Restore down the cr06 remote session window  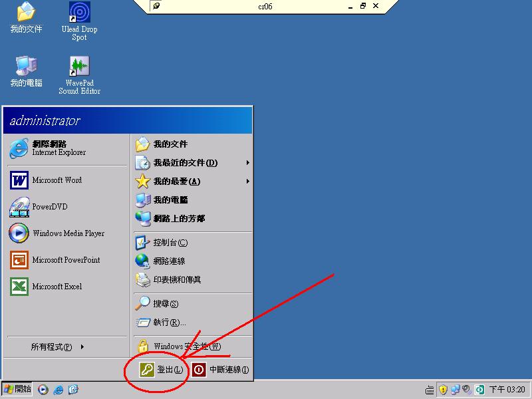[x=363, y=6]
